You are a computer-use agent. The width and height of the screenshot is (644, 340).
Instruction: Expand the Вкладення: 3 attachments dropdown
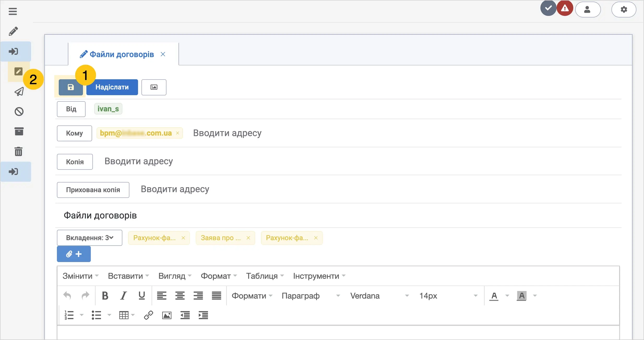point(90,238)
